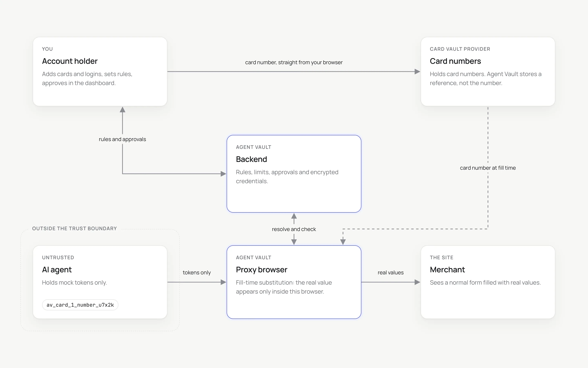Select the 'real values' arrow label
The height and width of the screenshot is (368, 588).
pos(390,273)
